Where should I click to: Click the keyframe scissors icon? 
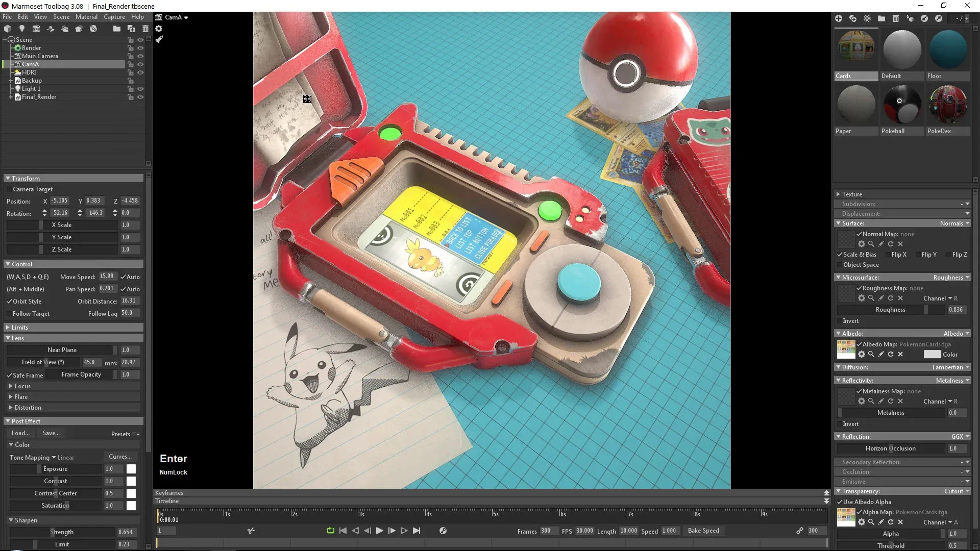click(251, 531)
